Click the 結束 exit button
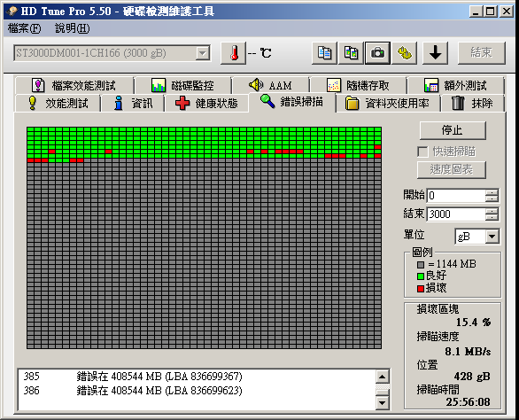The image size is (519, 420). [x=481, y=52]
